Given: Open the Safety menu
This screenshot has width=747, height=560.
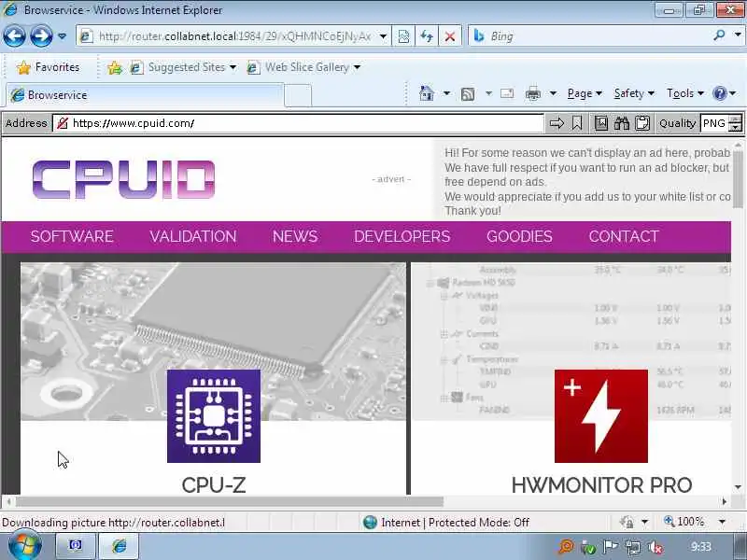Looking at the screenshot, I should 634,93.
